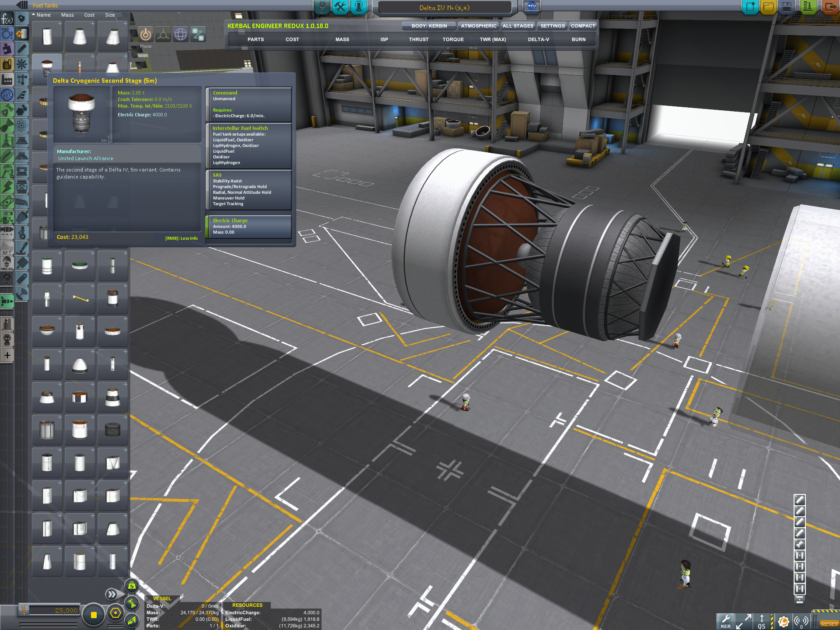Sort parts by Cost
This screenshot has width=840, height=630.
pos(89,15)
